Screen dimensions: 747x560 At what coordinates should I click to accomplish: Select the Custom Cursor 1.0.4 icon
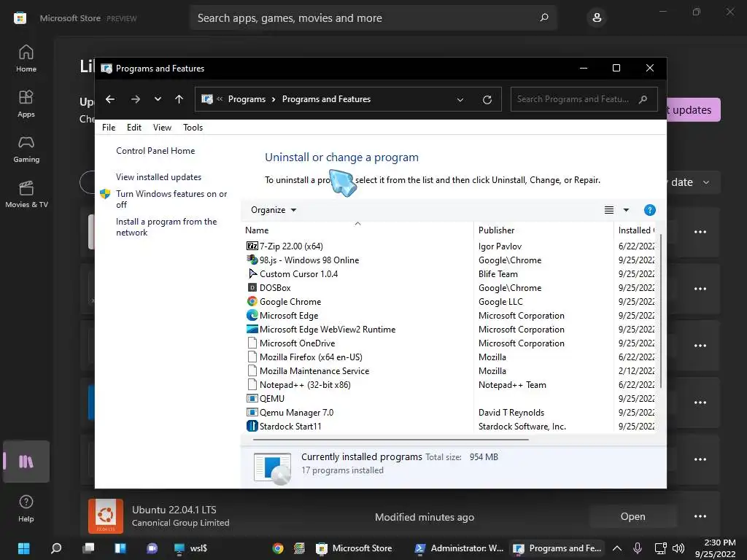point(252,274)
